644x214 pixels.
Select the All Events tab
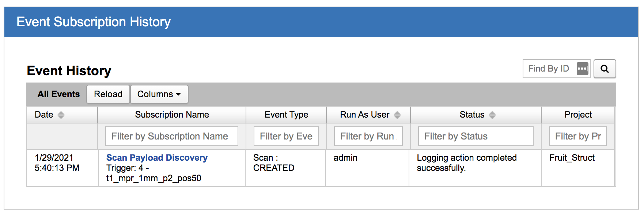click(x=58, y=94)
